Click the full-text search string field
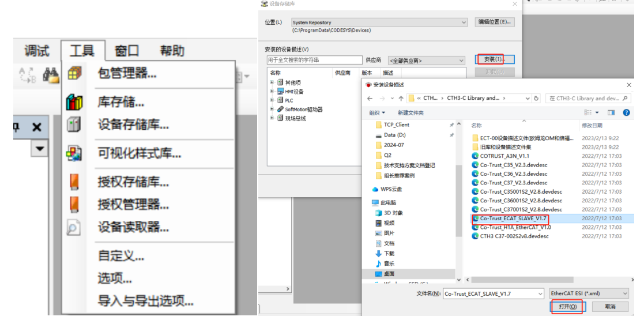The height and width of the screenshot is (324, 644). pos(314,60)
